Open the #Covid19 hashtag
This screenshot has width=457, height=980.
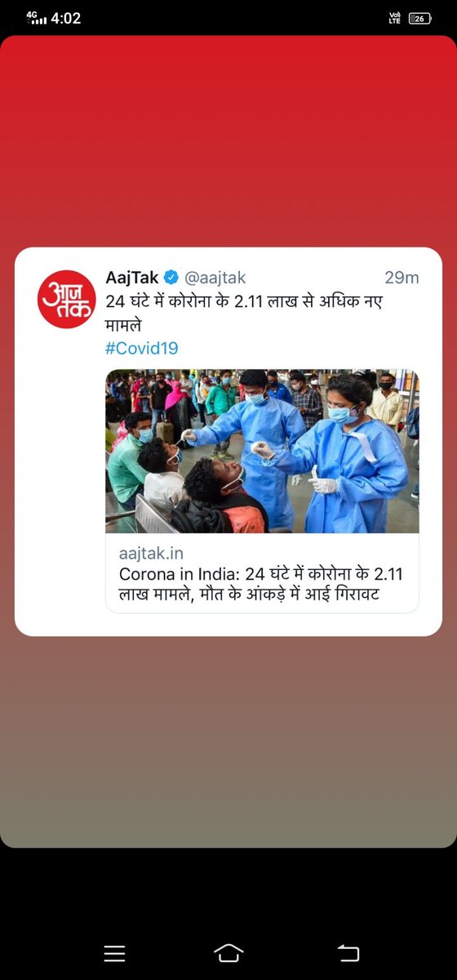tap(142, 349)
